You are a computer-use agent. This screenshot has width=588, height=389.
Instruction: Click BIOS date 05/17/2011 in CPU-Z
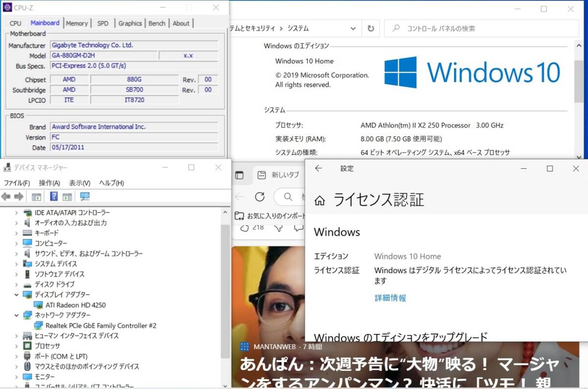click(133, 147)
